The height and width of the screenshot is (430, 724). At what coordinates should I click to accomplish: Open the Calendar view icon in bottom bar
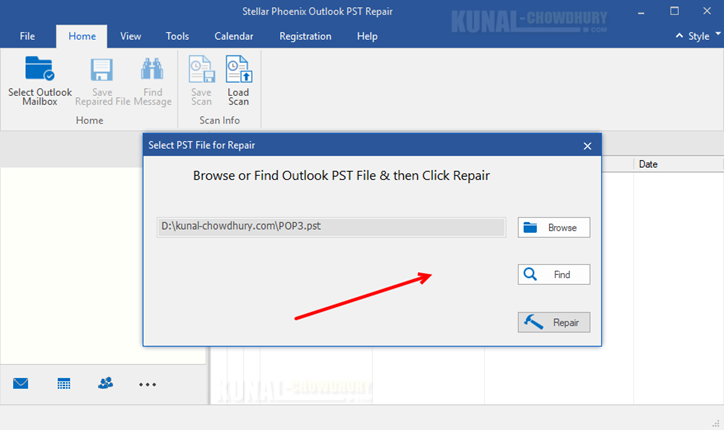(x=64, y=384)
